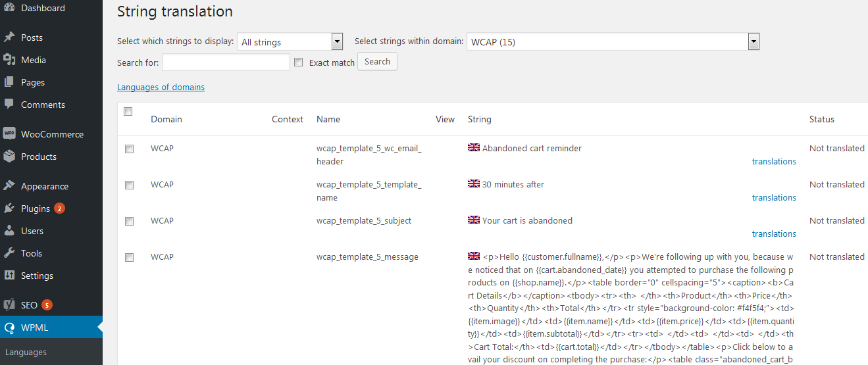Open translations for 30 minutes after
This screenshot has width=868, height=365.
[774, 197]
